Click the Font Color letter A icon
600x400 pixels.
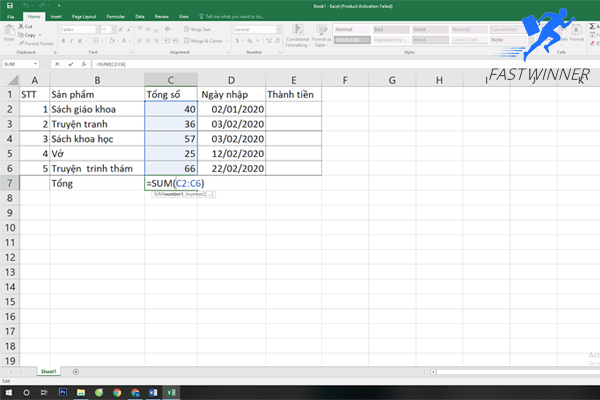coord(124,41)
